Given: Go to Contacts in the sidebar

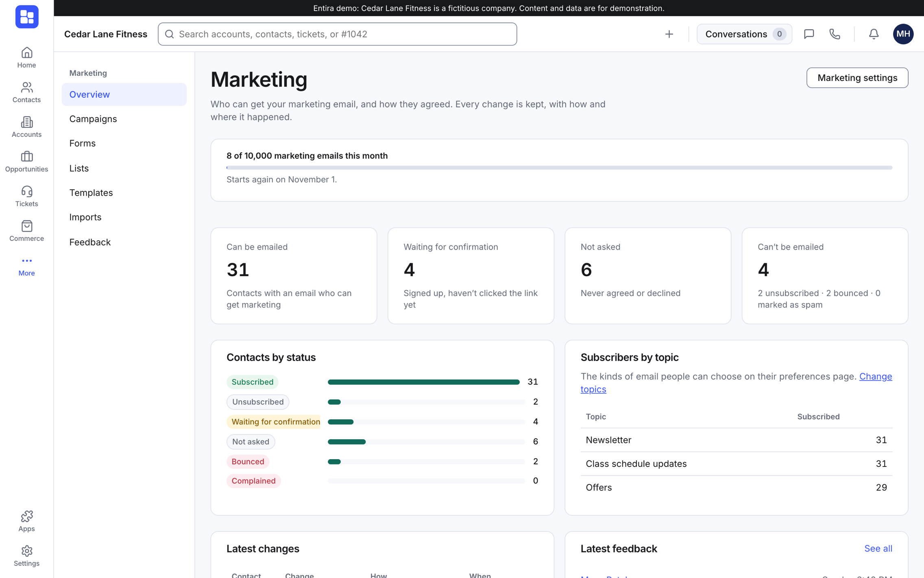Looking at the screenshot, I should [26, 92].
